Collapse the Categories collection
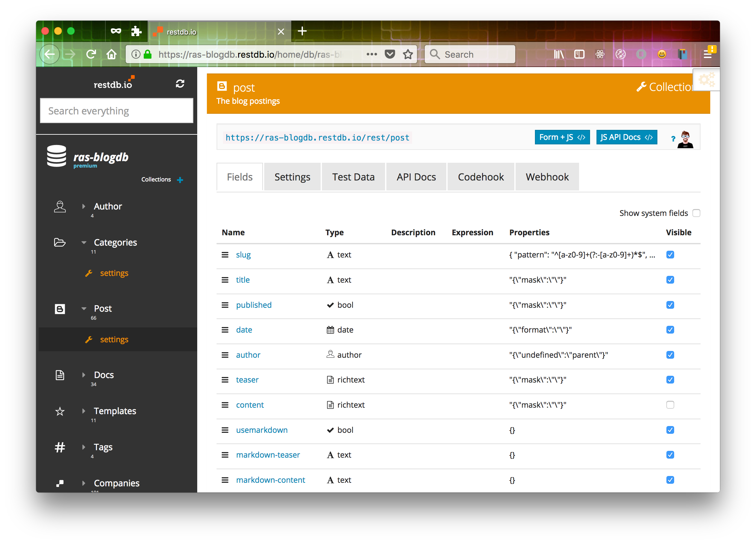Viewport: 756px width, 544px height. click(84, 242)
